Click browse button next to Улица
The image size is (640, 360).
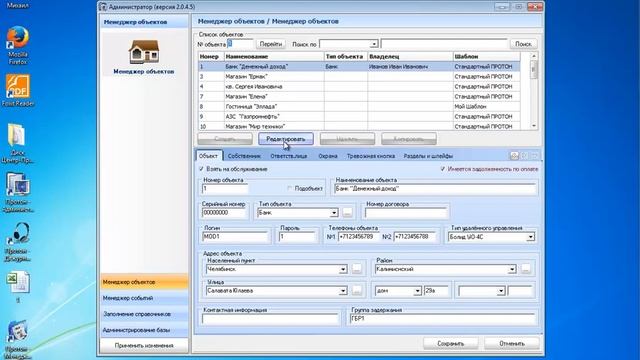pyautogui.click(x=357, y=291)
